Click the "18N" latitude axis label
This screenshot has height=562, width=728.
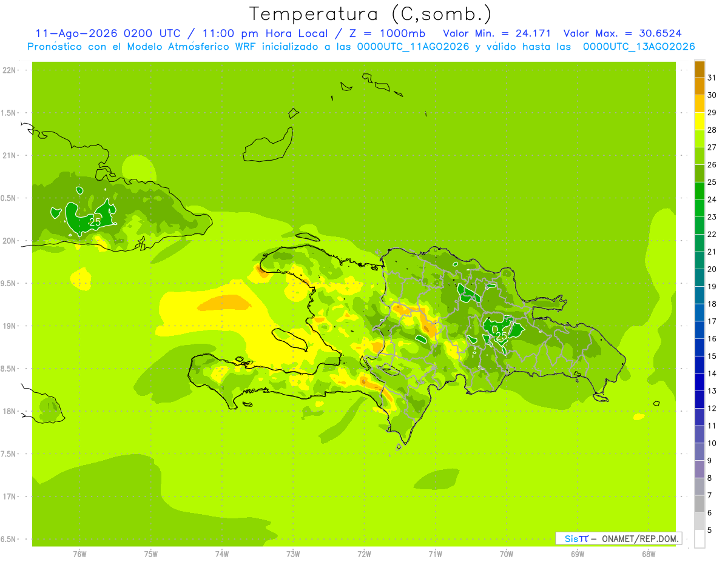(x=9, y=412)
